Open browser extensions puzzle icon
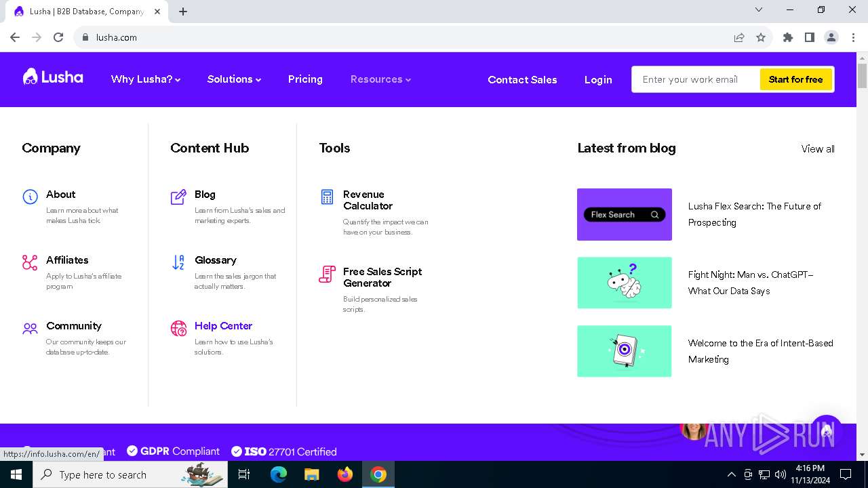The height and width of the screenshot is (488, 868). pyautogui.click(x=788, y=37)
